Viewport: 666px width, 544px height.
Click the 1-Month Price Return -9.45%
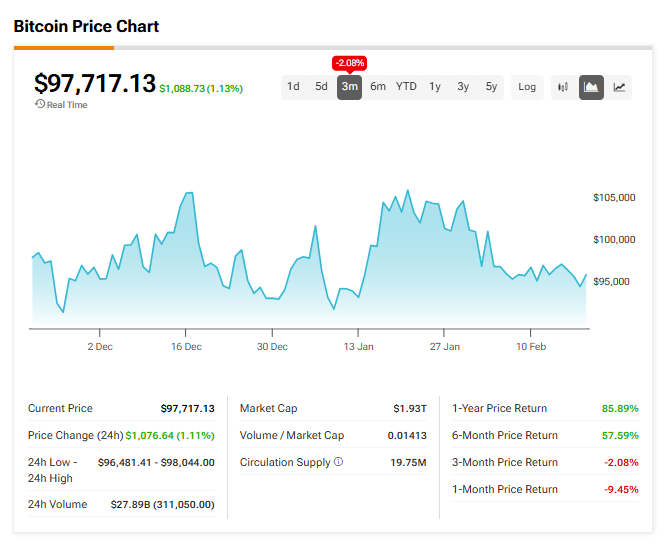click(621, 490)
